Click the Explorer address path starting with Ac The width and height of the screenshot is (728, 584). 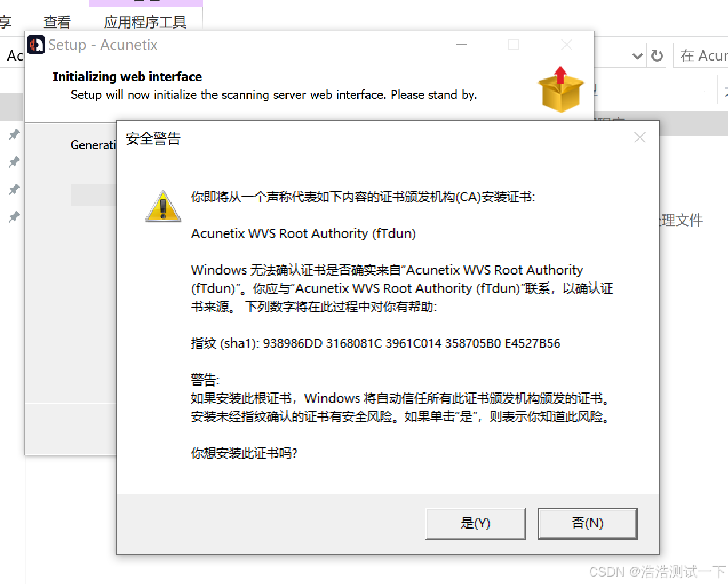tap(15, 55)
